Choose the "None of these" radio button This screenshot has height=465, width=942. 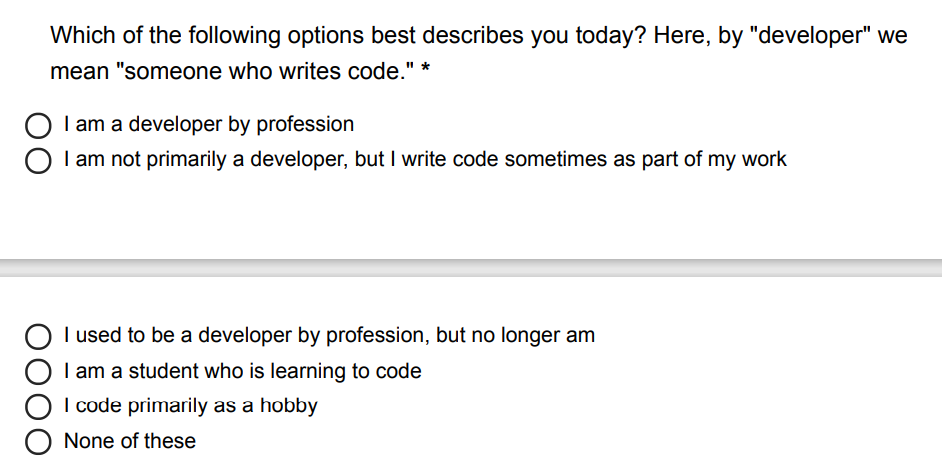(39, 442)
